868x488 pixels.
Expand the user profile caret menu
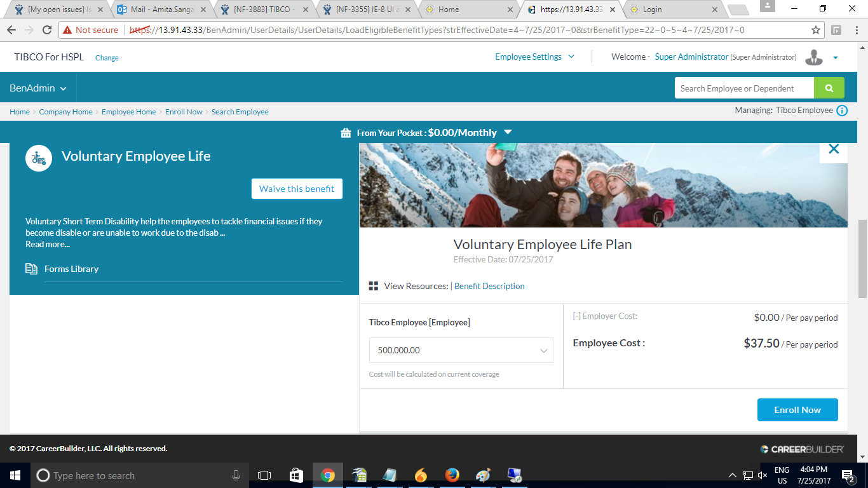pos(836,58)
